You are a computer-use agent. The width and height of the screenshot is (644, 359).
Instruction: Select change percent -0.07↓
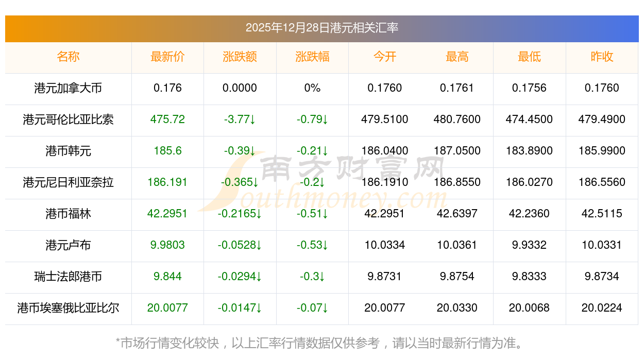(x=312, y=308)
